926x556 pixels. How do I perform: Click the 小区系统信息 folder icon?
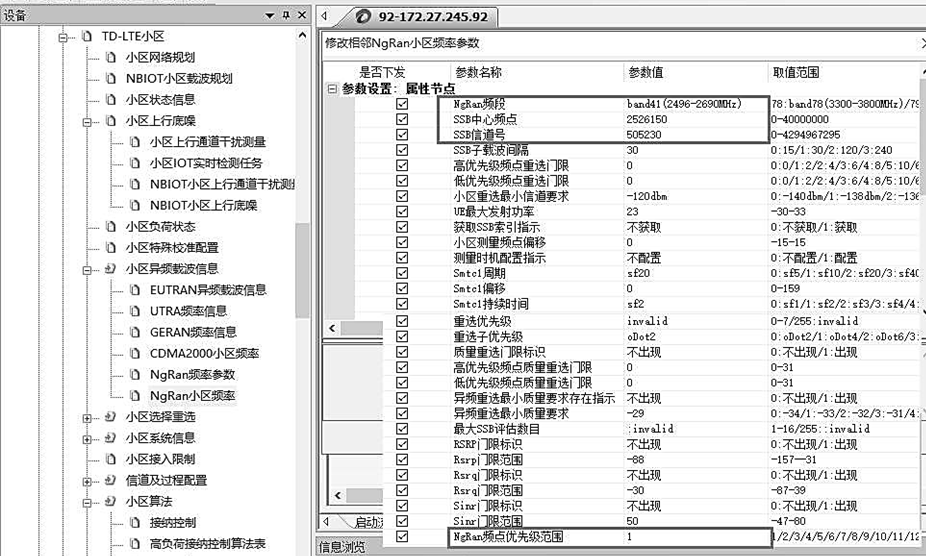pyautogui.click(x=110, y=438)
